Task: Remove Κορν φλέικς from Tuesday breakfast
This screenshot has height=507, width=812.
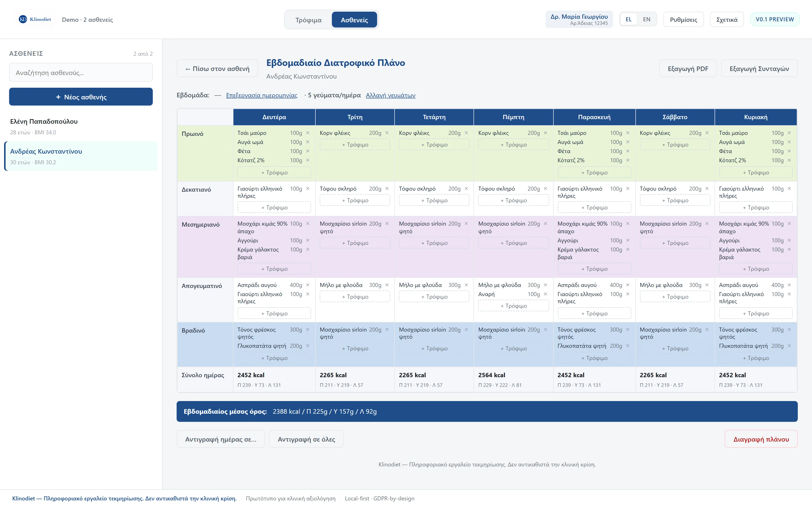Action: pos(387,133)
